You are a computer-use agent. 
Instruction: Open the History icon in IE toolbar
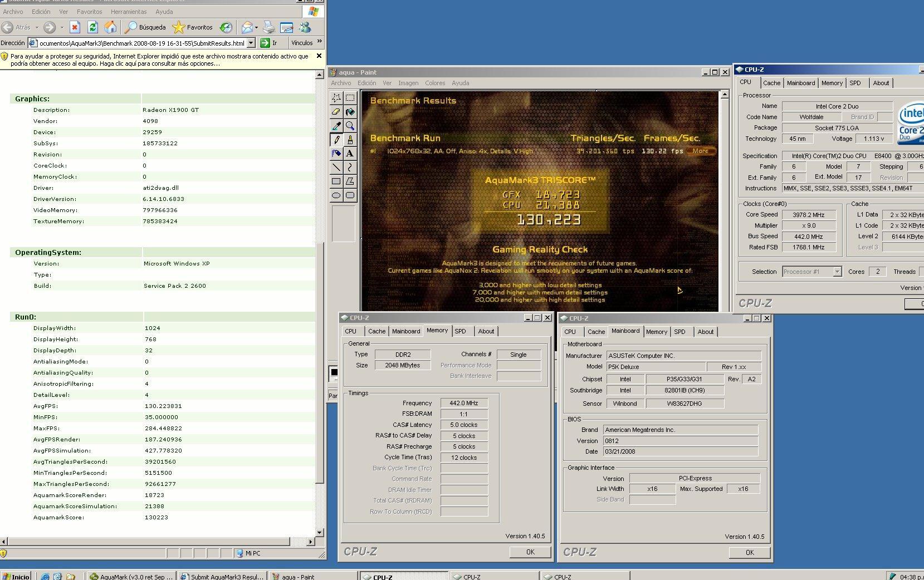click(226, 27)
